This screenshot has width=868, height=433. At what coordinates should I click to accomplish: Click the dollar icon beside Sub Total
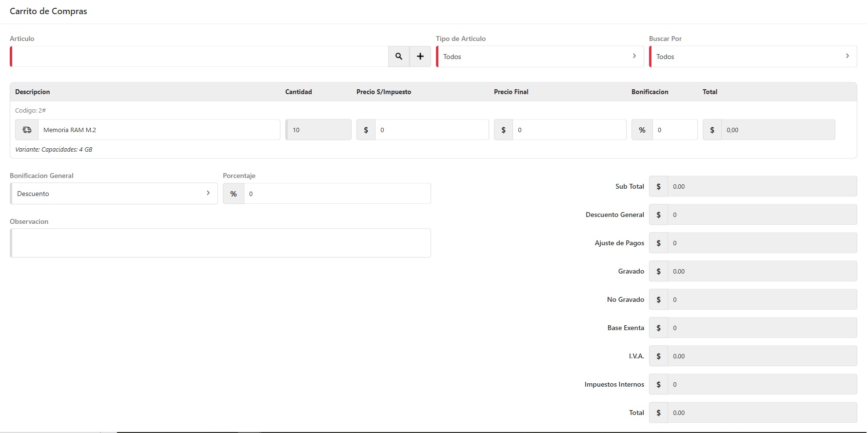click(x=658, y=187)
